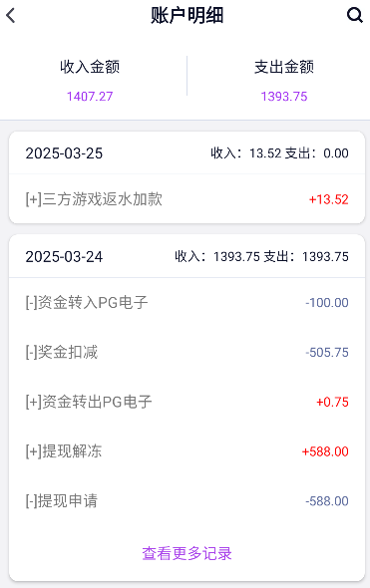Open the 三方游戏返水加款 record

(186, 199)
